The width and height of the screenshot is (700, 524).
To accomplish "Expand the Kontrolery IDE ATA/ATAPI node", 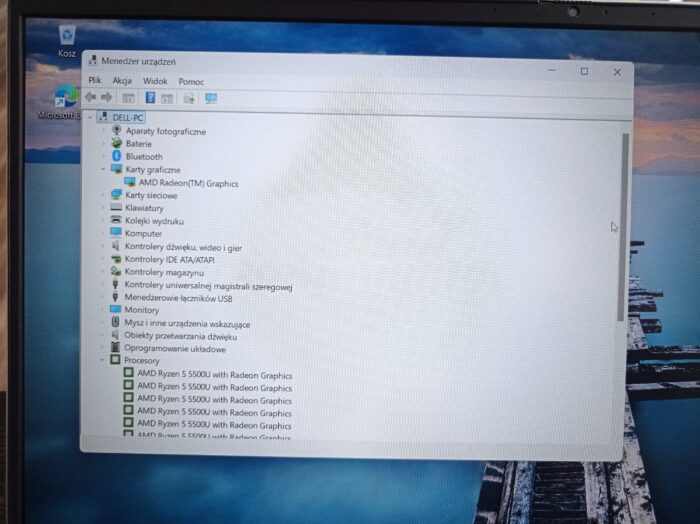I will click(x=103, y=258).
